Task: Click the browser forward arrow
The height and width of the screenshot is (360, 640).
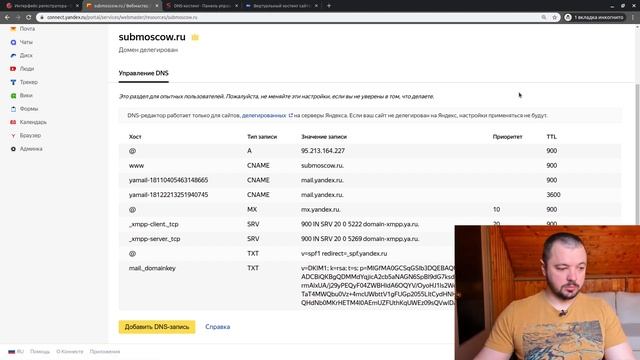Action: [x=18, y=17]
